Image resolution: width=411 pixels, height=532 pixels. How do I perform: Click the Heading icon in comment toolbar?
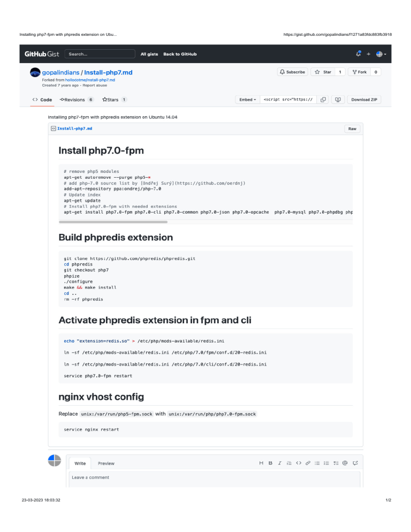point(261,462)
